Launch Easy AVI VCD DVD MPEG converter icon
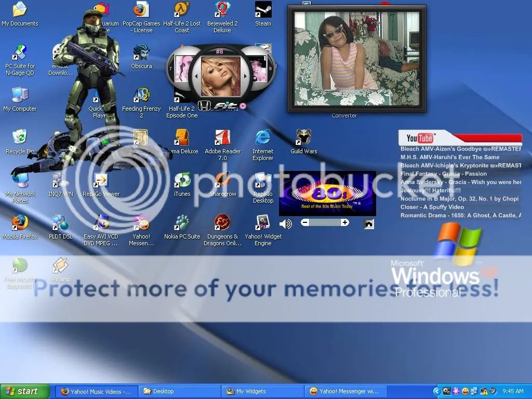This screenshot has width=532, height=399. pos(101,230)
